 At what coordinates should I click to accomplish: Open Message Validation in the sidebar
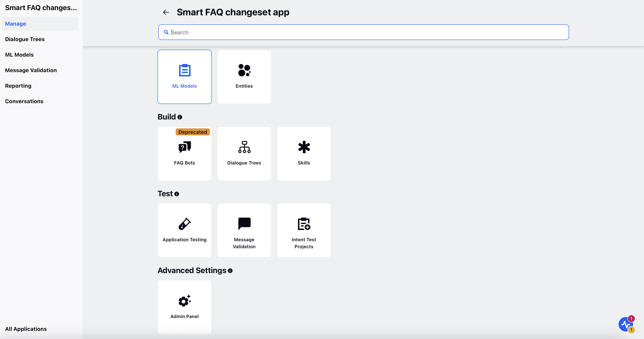click(31, 70)
